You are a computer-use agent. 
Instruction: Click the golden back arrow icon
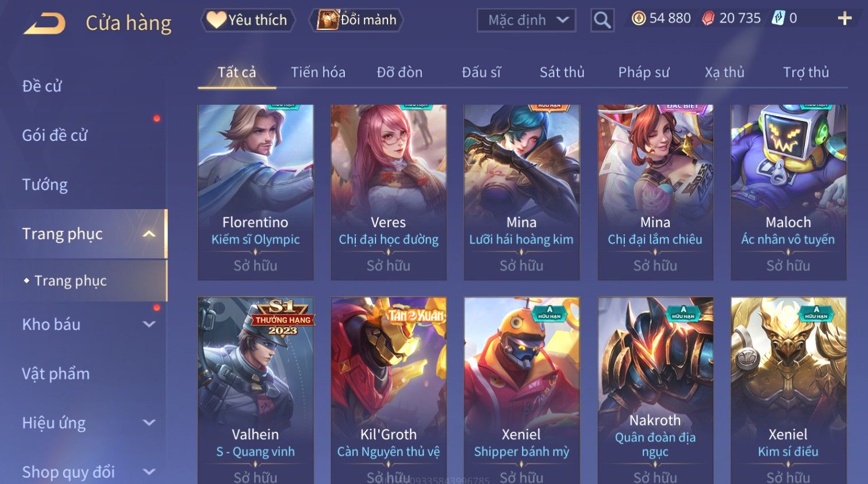coord(44,24)
